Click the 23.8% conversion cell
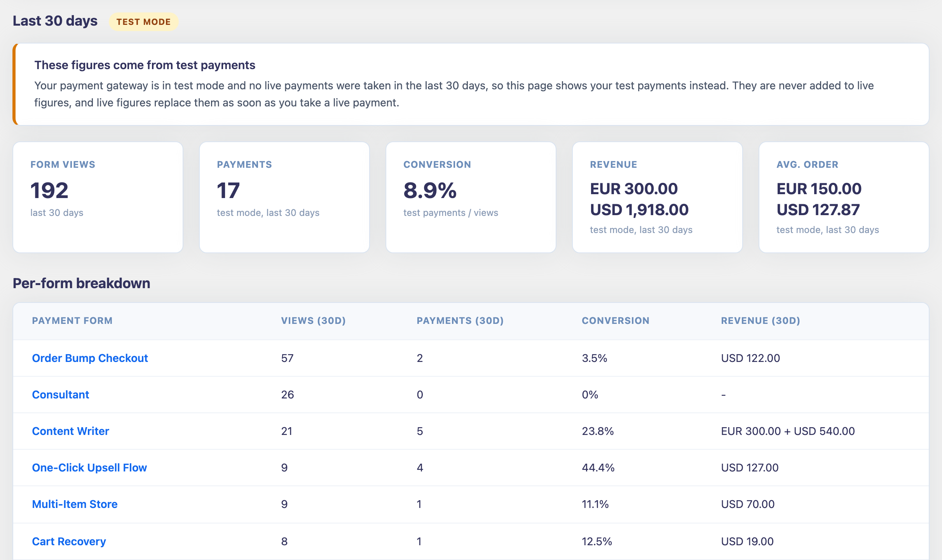The height and width of the screenshot is (560, 942). (598, 431)
